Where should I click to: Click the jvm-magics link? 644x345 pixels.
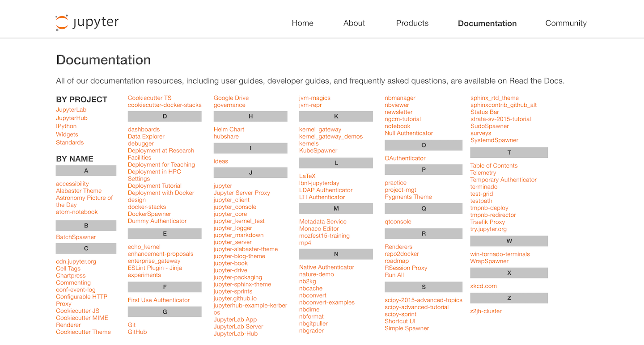[x=315, y=98]
